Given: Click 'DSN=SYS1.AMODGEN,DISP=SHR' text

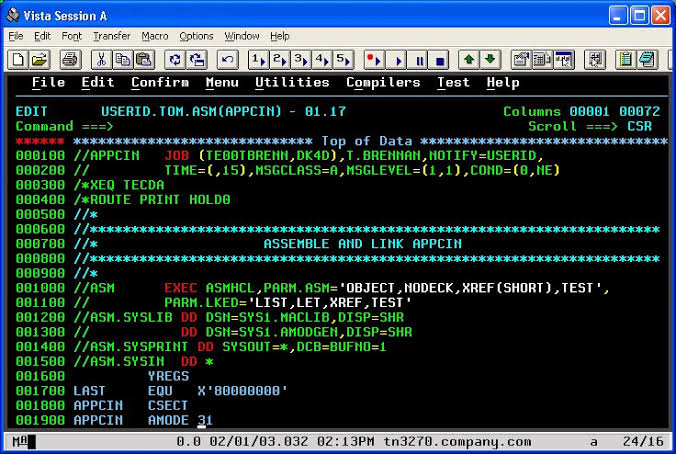Looking at the screenshot, I should tap(309, 332).
